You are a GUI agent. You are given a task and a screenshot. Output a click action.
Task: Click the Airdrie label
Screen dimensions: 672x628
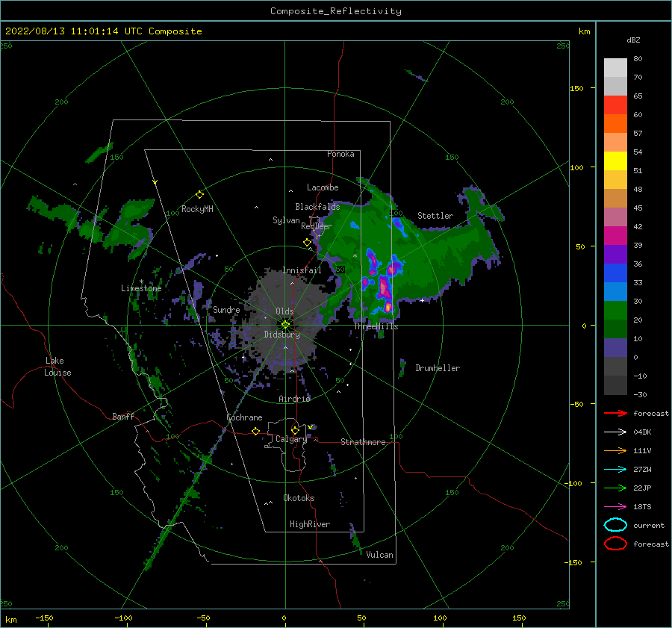(294, 399)
